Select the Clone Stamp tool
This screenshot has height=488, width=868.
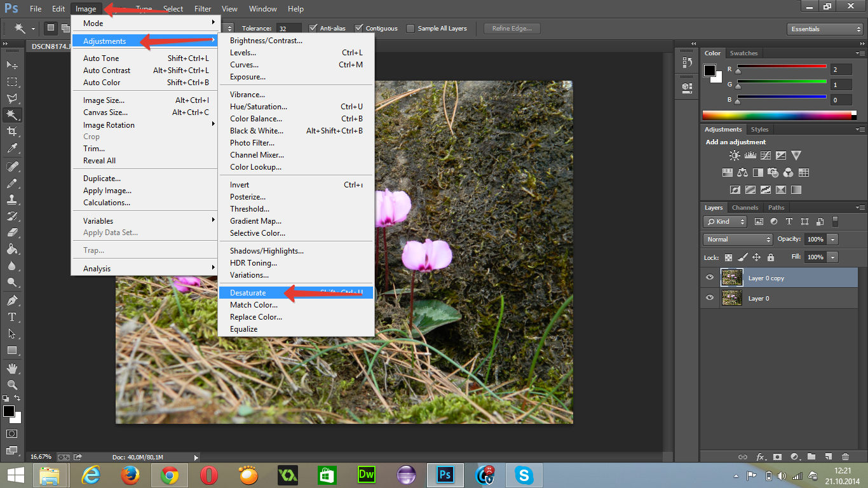click(x=12, y=200)
